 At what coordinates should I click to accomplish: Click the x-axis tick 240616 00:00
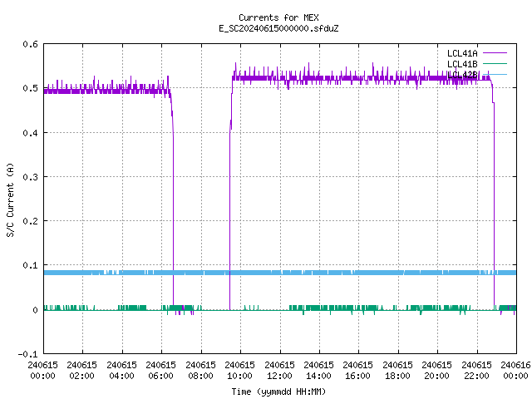515,370
